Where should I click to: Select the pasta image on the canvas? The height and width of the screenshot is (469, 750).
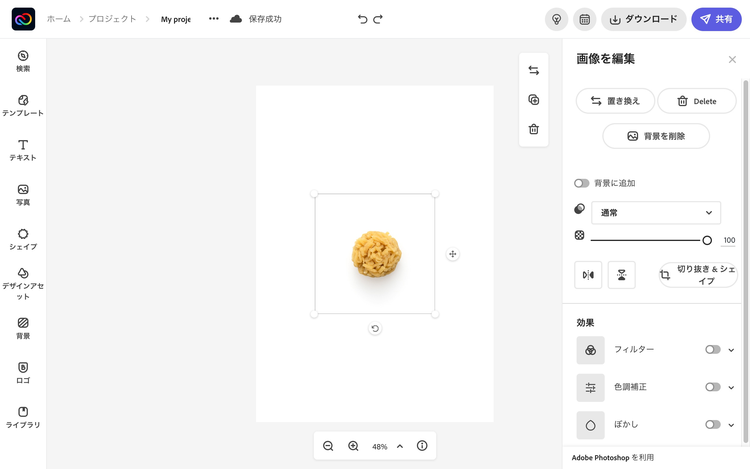tap(376, 254)
